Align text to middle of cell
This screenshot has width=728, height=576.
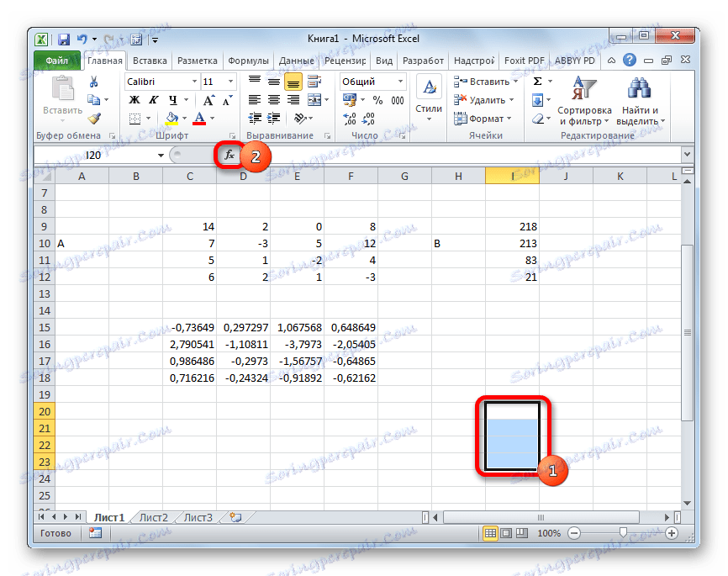(274, 82)
